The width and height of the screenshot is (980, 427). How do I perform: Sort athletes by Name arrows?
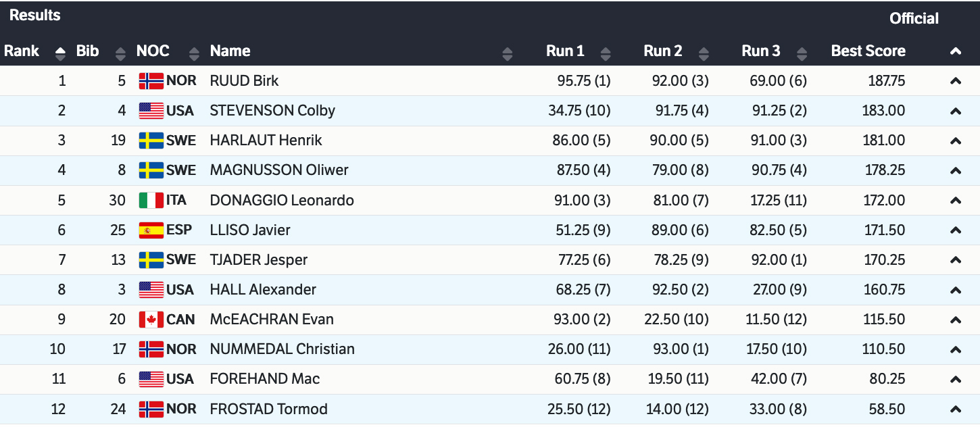(x=508, y=53)
